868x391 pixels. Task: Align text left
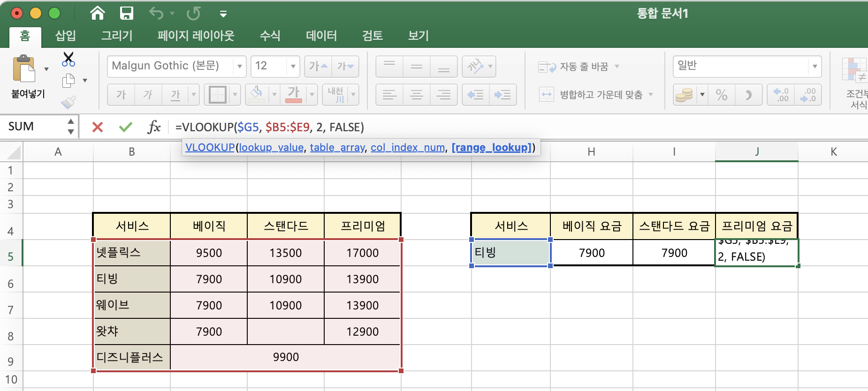pos(389,95)
